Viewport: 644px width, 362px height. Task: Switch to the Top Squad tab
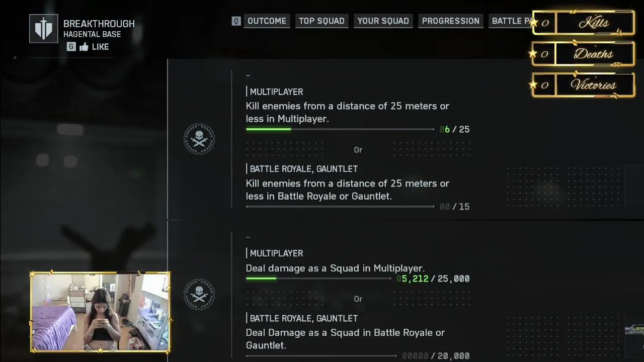click(x=321, y=21)
